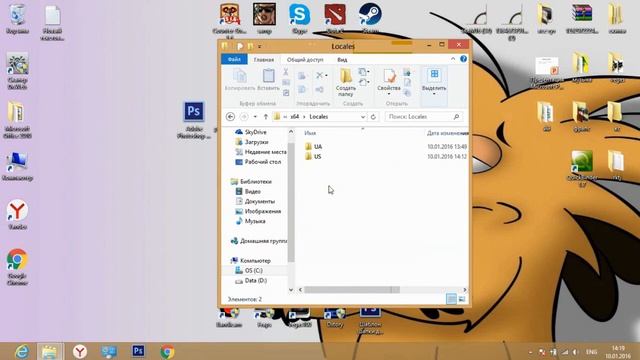The height and width of the screenshot is (360, 640).
Task: Select Adobe Photoshop desktop shortcut
Action: (x=194, y=120)
